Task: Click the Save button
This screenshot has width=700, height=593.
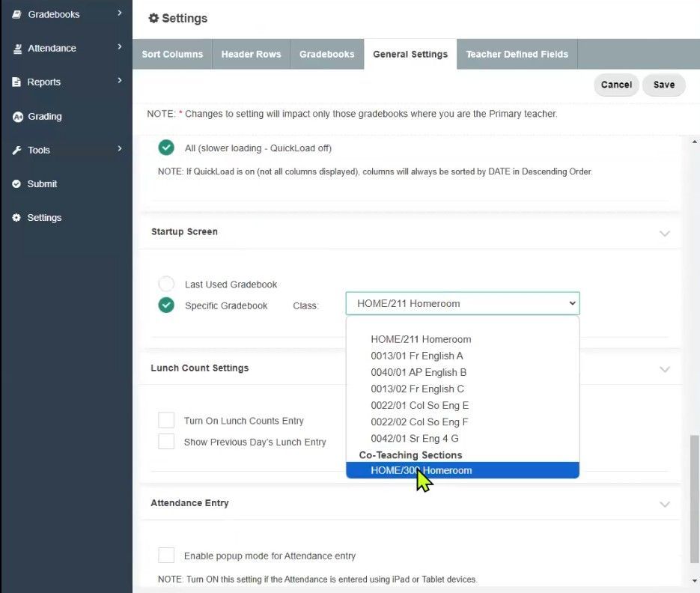Action: (663, 85)
